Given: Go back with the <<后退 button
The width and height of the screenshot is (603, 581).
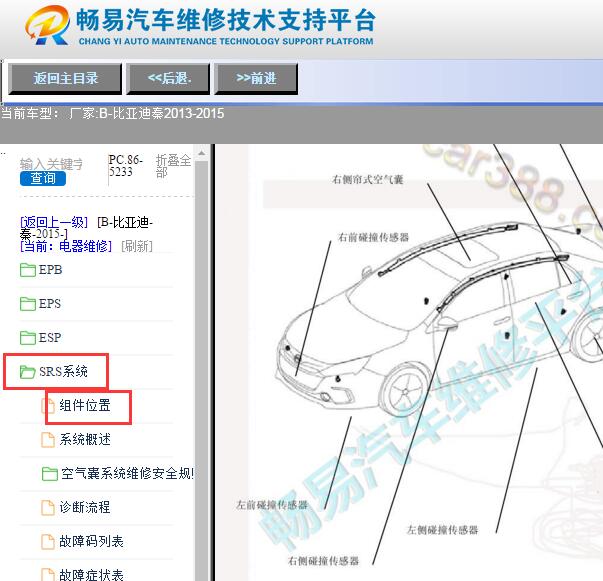Looking at the screenshot, I should (x=168, y=79).
